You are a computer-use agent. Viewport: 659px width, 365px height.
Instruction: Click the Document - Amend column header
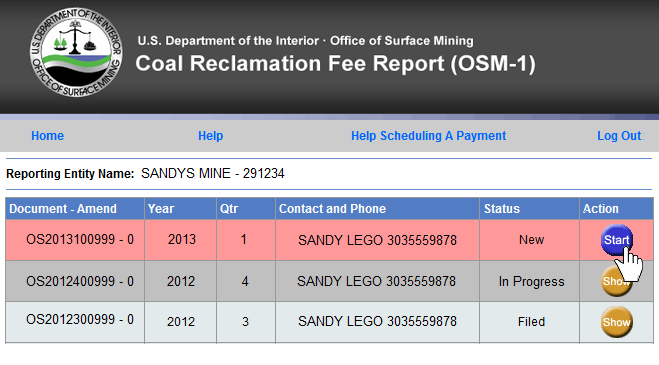[x=63, y=209]
